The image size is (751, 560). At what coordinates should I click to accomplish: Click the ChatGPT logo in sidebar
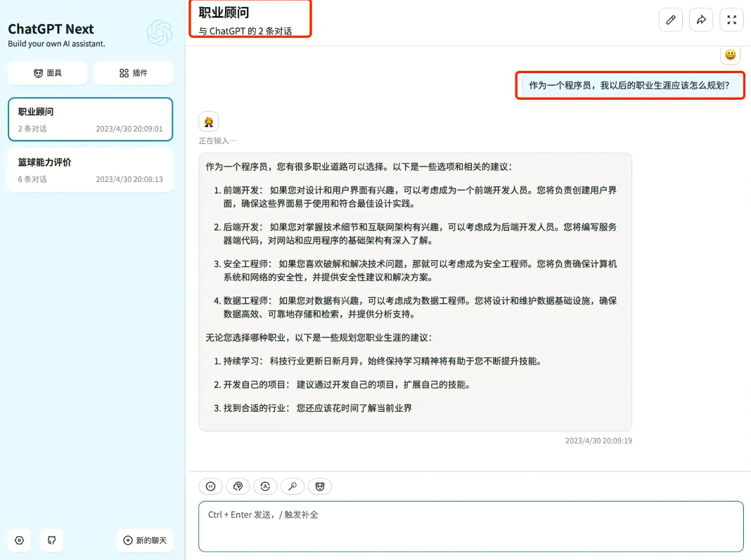tap(160, 32)
